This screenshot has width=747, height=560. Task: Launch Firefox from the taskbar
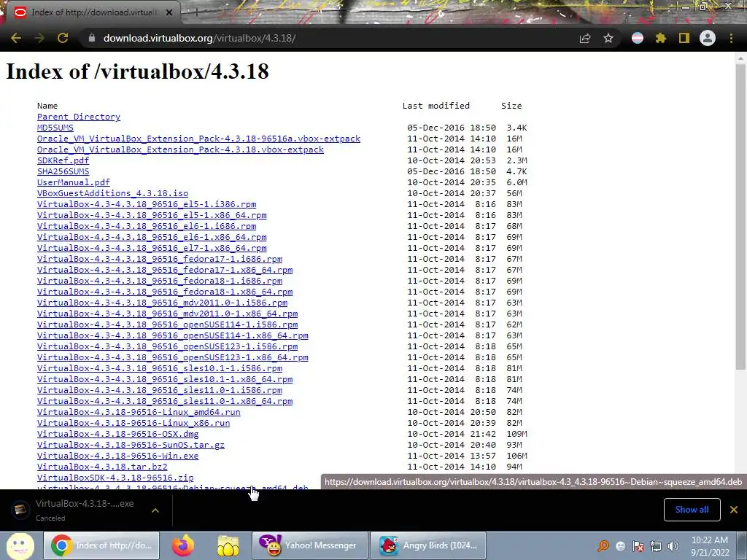pyautogui.click(x=183, y=545)
